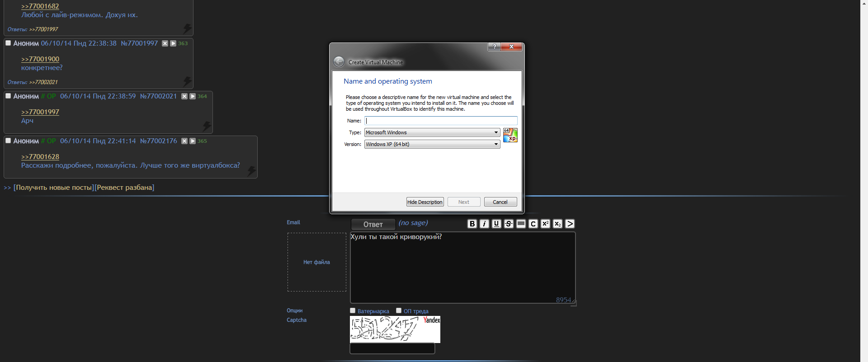Screen dimensions: 868x362
Task: Focus the virtual machine Name field
Action: (x=441, y=121)
